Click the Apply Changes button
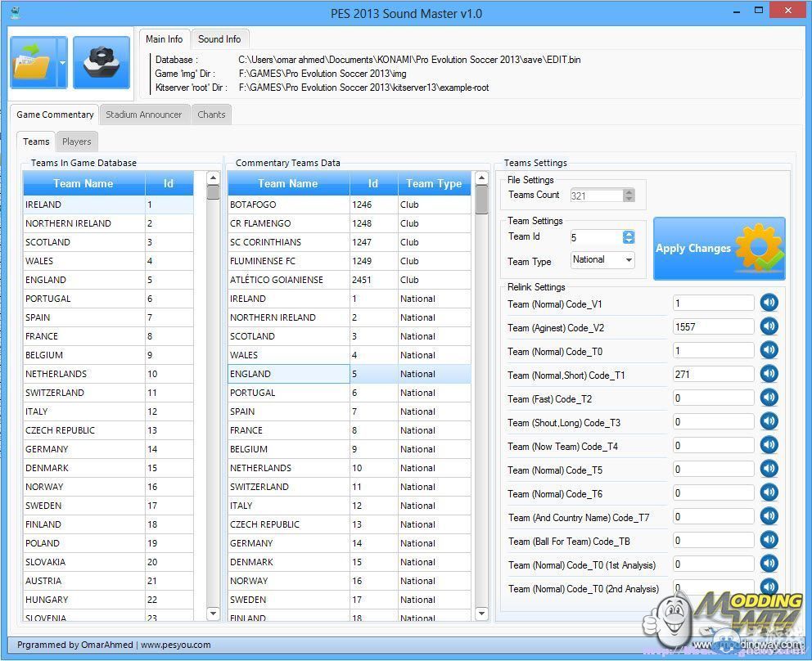 tap(720, 249)
